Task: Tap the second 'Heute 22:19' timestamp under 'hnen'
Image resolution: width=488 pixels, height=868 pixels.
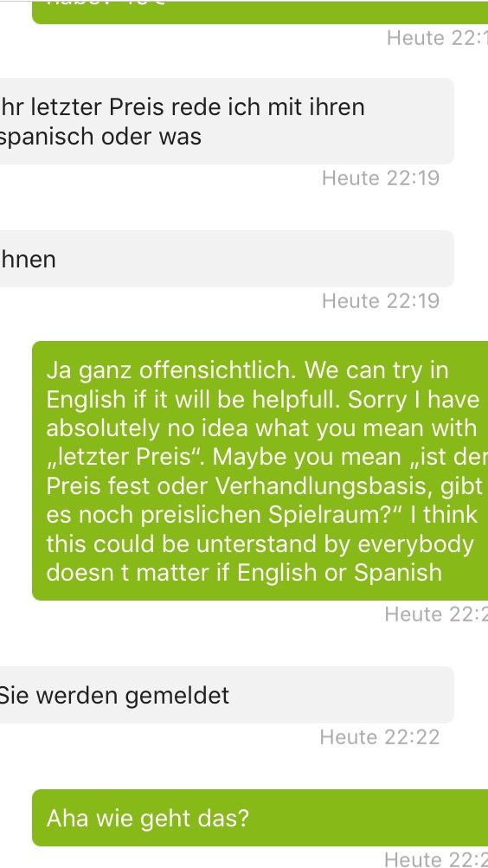Action: (x=381, y=301)
